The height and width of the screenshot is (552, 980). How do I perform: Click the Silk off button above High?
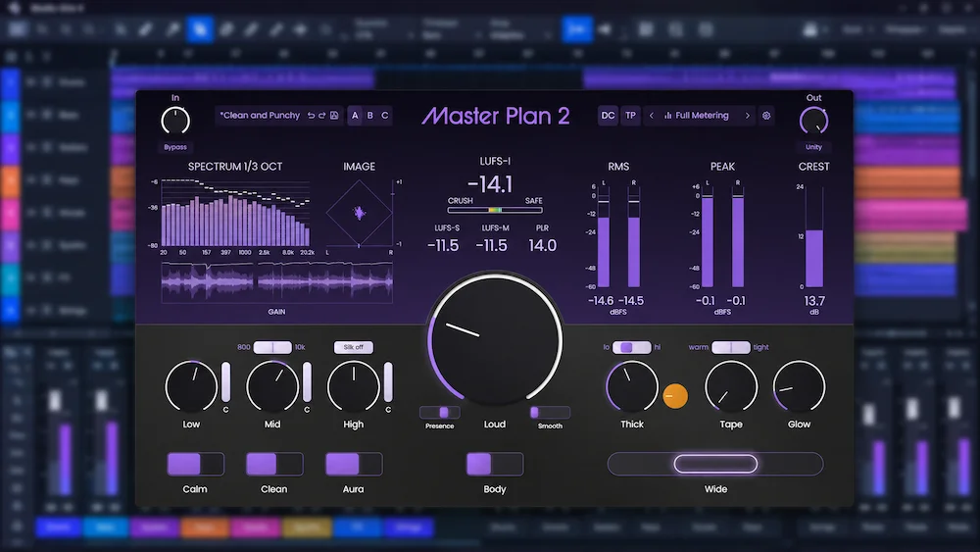point(353,347)
